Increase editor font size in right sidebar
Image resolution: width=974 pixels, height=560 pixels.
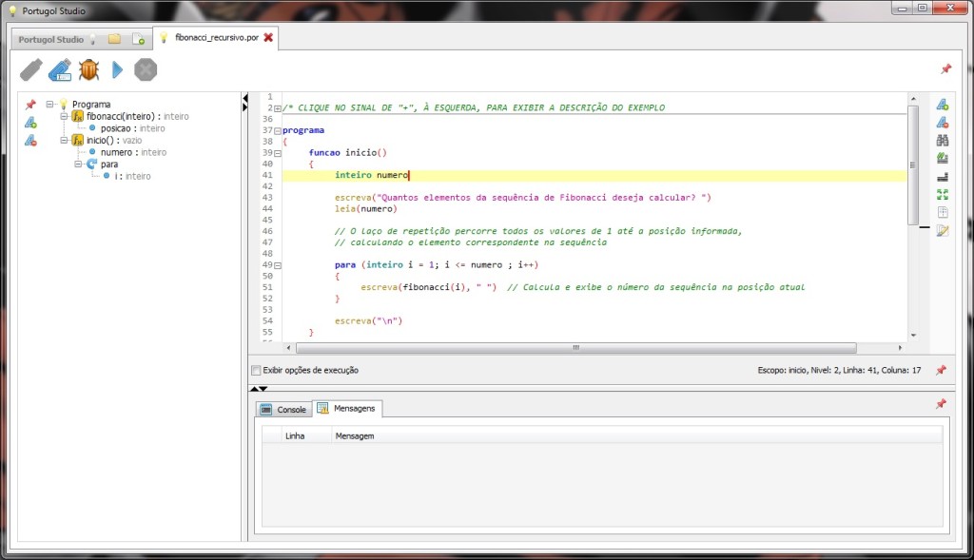[943, 105]
